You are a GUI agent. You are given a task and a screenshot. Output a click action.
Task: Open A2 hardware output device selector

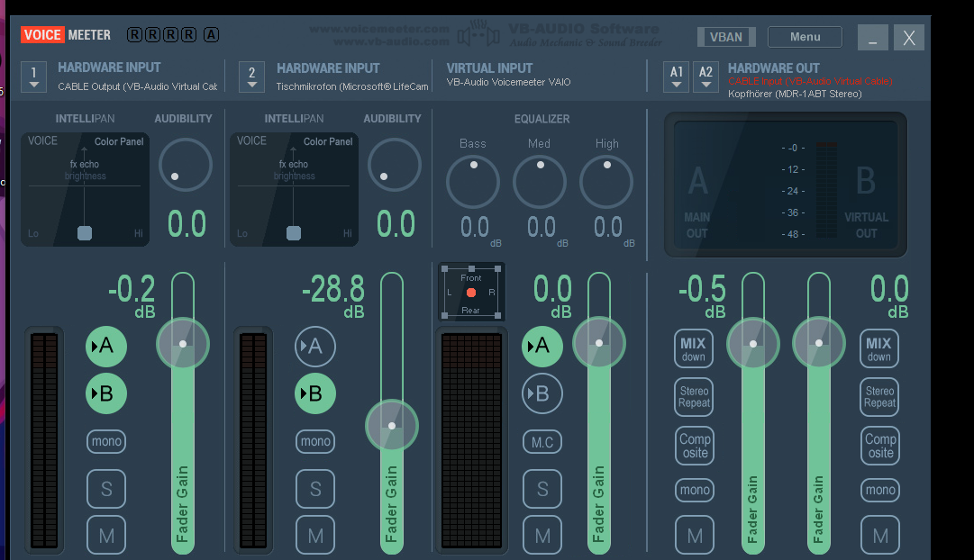click(705, 77)
